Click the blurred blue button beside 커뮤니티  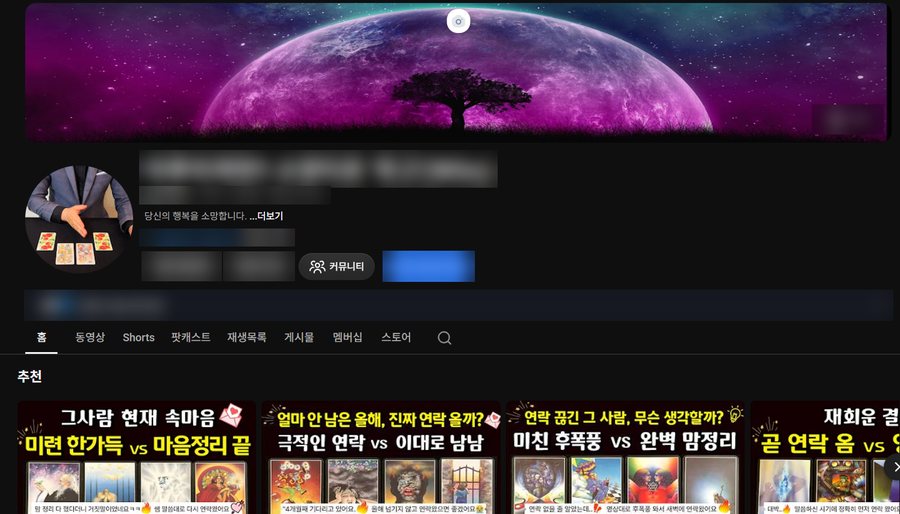click(429, 266)
